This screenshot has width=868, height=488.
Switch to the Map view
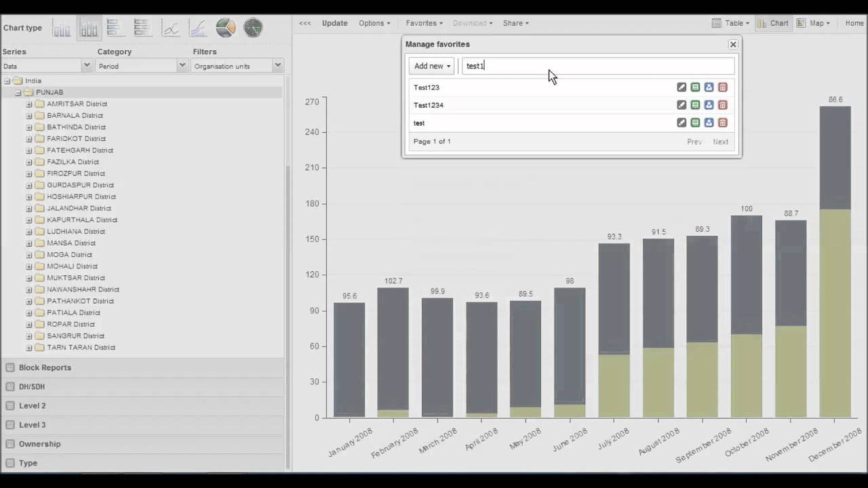tap(813, 23)
